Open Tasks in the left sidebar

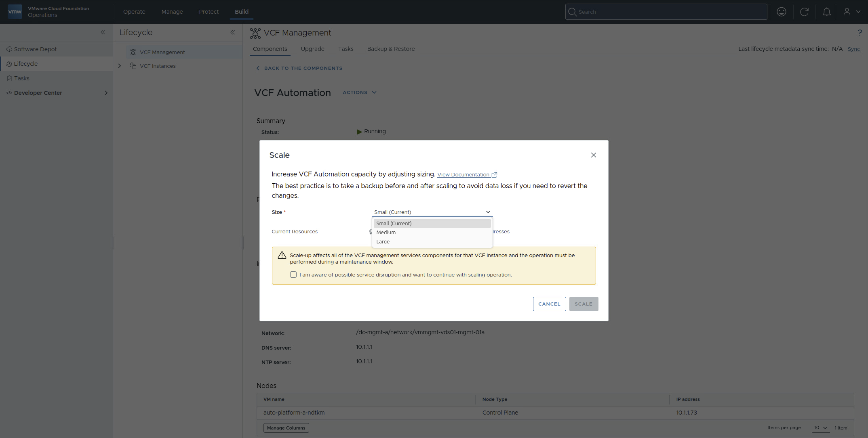[57, 78]
